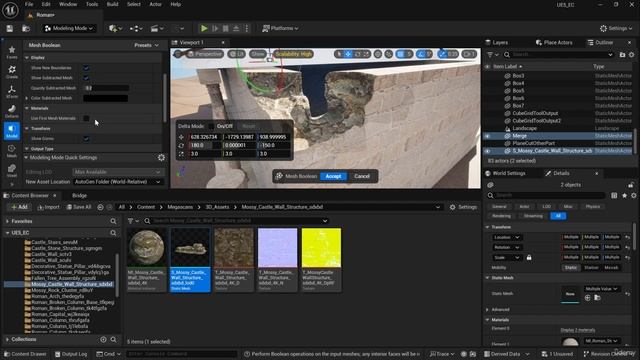
Task: Toggle visibility eye of Merge actor
Action: pos(487,136)
